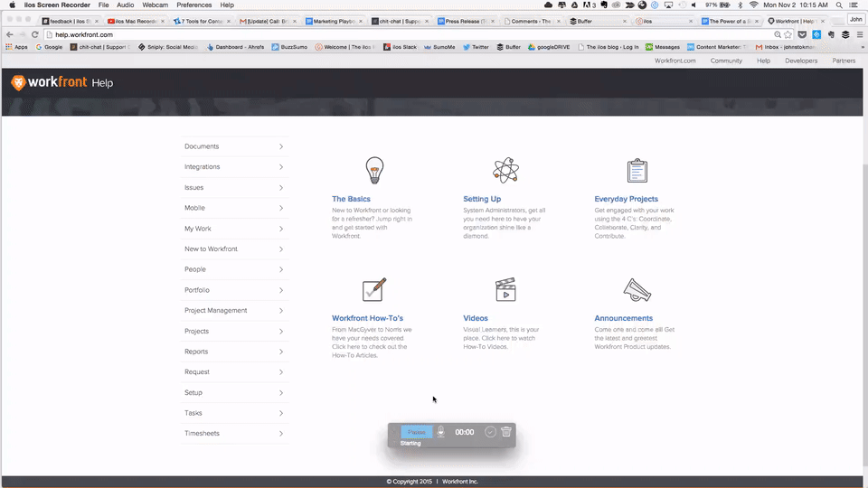Open the ilos Slack bookmark
Viewport: 868px width, 488px height.
[x=400, y=47]
